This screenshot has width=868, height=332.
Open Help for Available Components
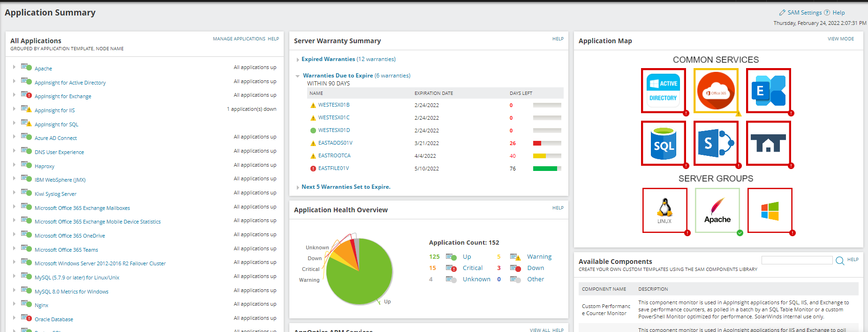pos(853,260)
